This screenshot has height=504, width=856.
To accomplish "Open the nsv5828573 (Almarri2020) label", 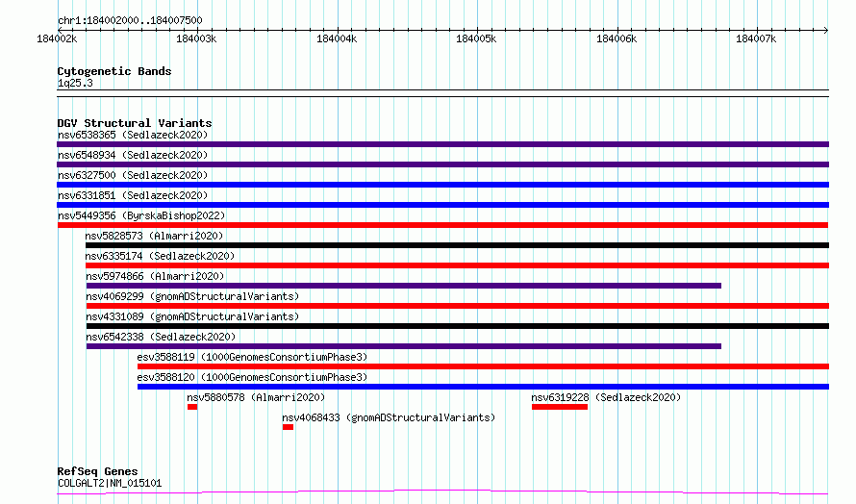I will [154, 236].
